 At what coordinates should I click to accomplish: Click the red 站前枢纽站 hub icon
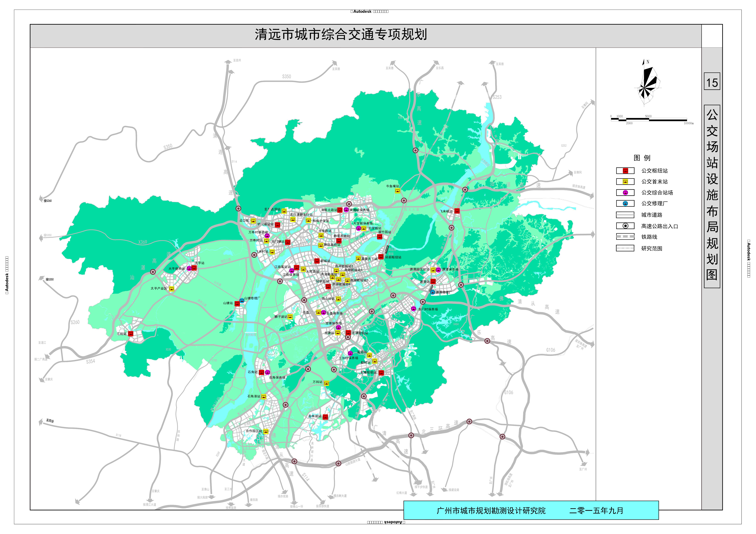381,257
